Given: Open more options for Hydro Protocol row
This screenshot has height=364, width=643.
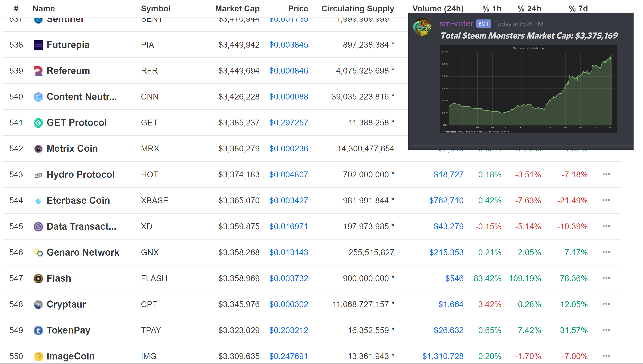Looking at the screenshot, I should (606, 174).
